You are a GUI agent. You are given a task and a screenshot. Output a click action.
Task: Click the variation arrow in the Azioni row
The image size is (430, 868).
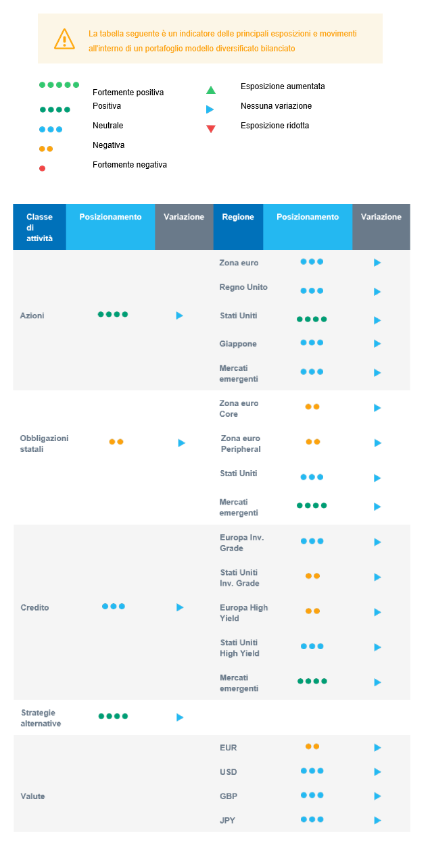pyautogui.click(x=180, y=315)
